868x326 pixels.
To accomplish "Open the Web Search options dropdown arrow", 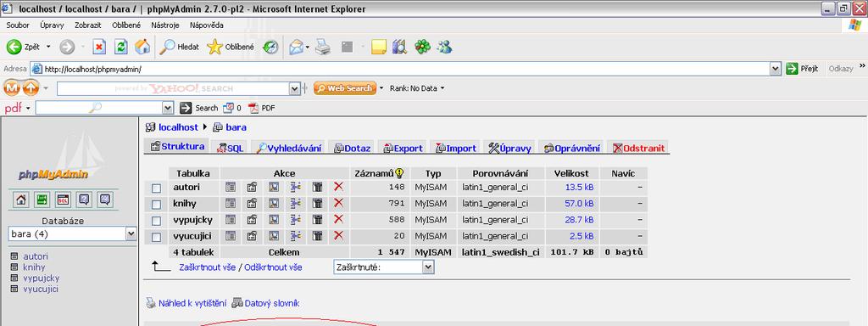I will pos(381,88).
